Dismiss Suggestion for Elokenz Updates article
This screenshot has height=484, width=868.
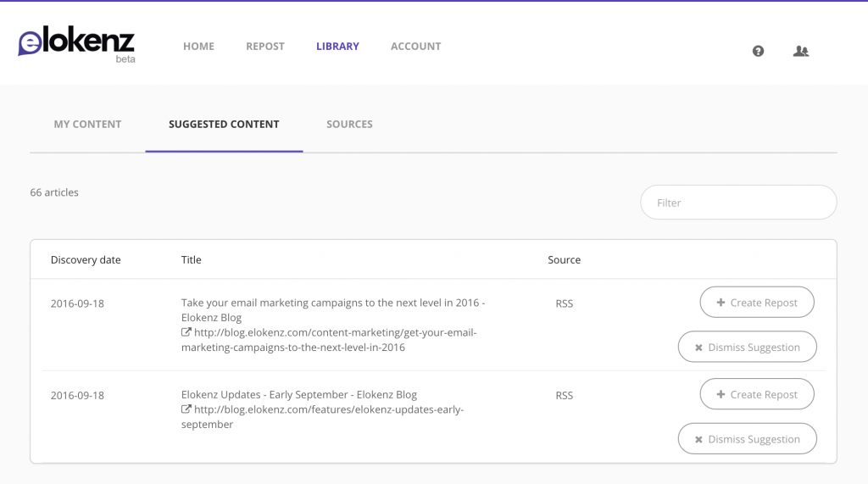click(x=747, y=439)
